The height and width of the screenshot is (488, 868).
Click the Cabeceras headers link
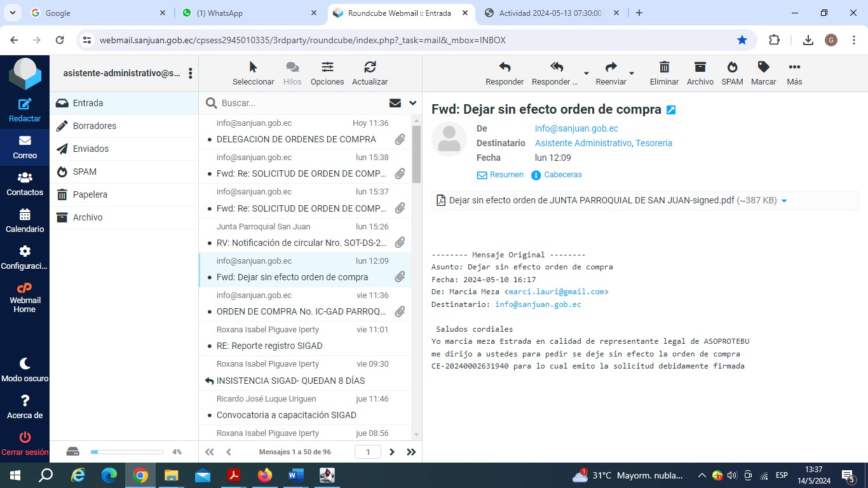click(x=562, y=175)
